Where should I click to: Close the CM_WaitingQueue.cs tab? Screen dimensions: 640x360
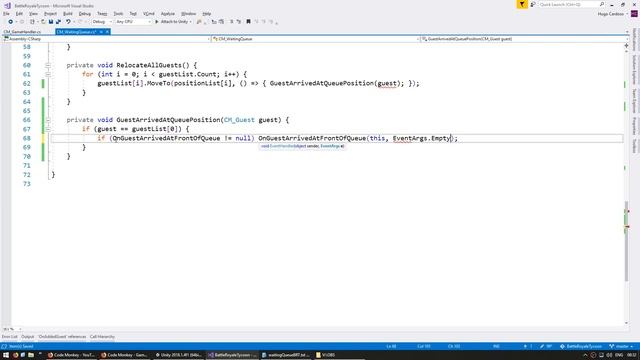point(107,32)
